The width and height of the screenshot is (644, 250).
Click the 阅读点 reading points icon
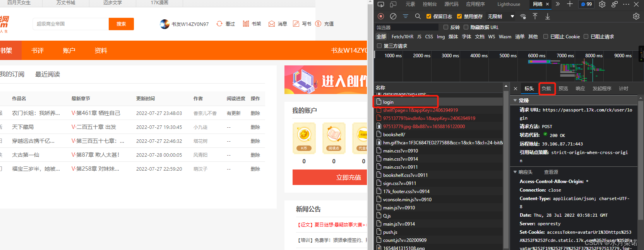334,138
